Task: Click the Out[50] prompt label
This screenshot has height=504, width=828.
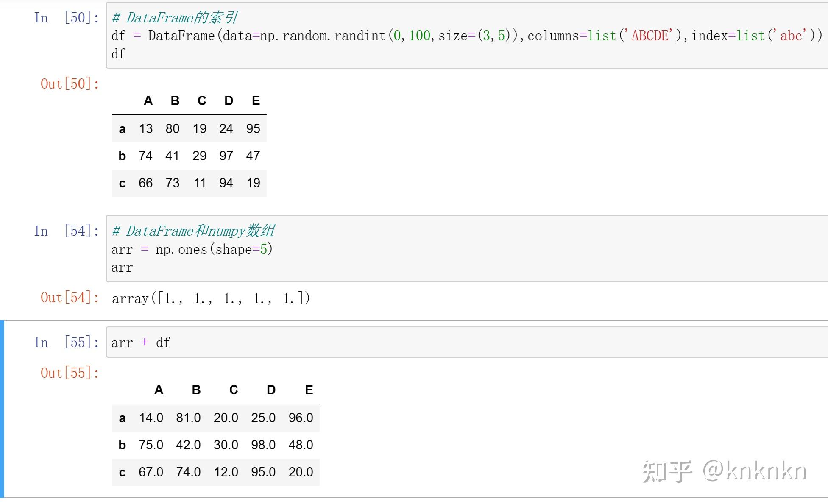Action: coord(69,84)
